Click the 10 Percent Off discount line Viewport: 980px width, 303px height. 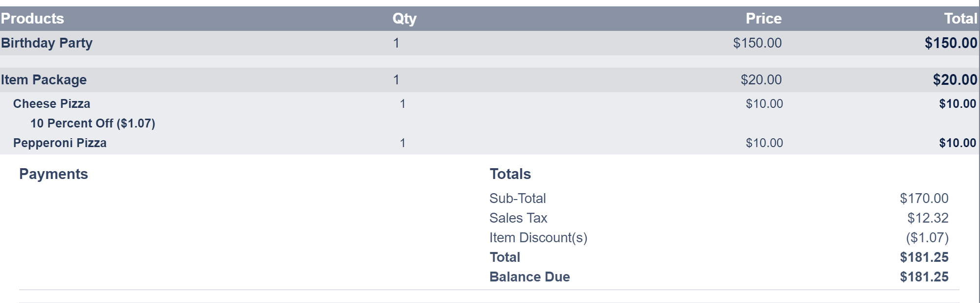[x=93, y=124]
